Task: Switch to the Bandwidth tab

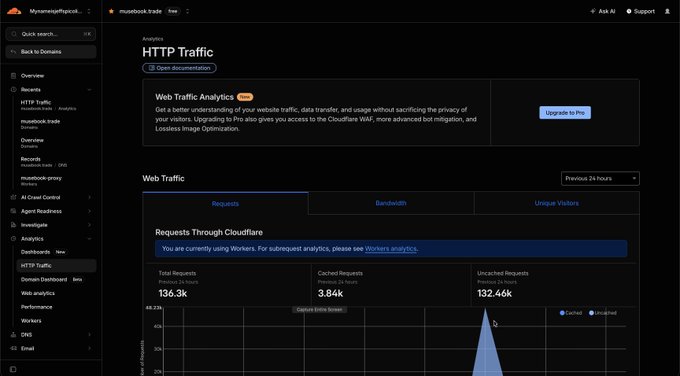Action: 391,203
